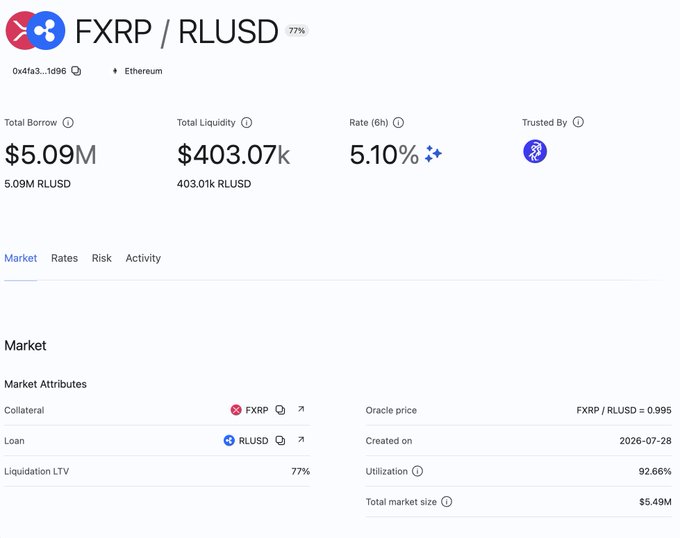Viewport: 680px width, 538px height.
Task: Copy the 0x4fa3...1d96 market address
Action: pos(76,71)
